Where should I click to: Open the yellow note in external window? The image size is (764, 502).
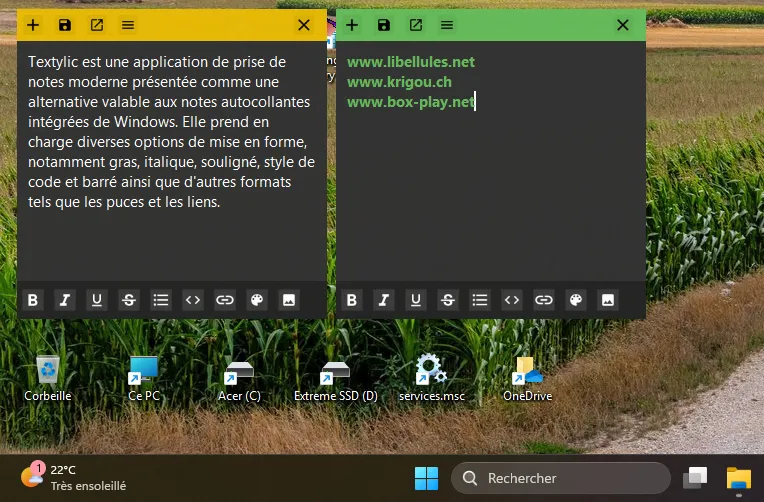coord(96,25)
